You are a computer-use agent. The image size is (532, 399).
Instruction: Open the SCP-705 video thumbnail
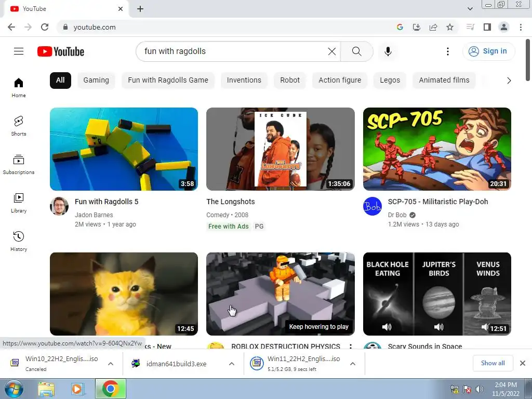[x=437, y=149]
